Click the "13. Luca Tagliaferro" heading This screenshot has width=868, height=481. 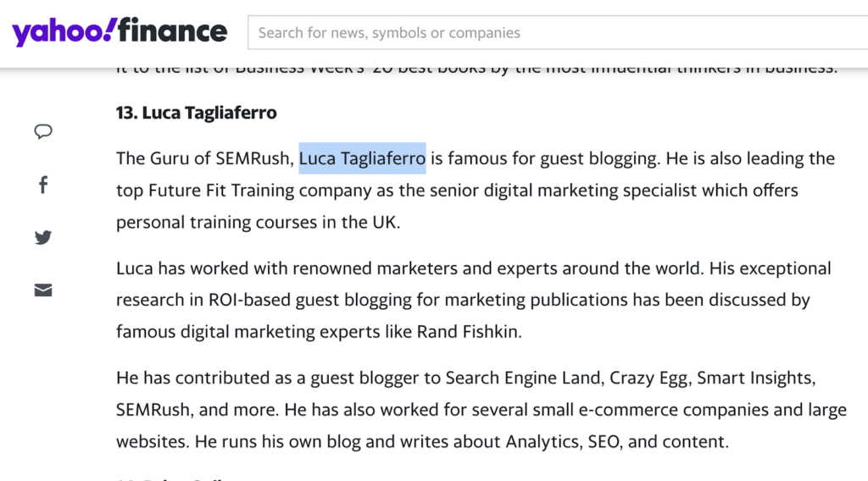click(x=197, y=113)
